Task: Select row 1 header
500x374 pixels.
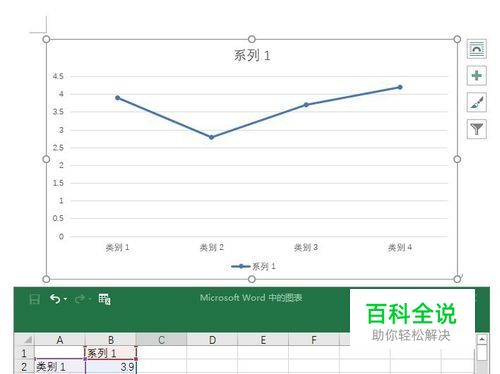Action: tap(24, 353)
